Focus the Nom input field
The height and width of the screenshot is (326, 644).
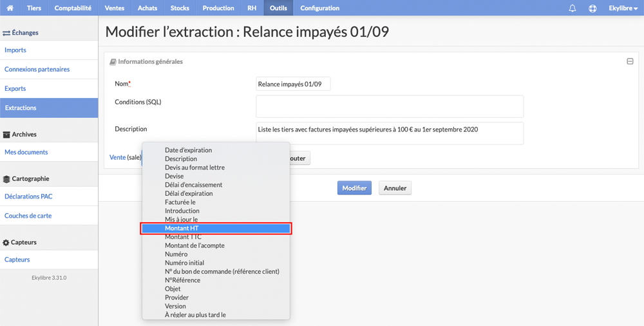293,84
